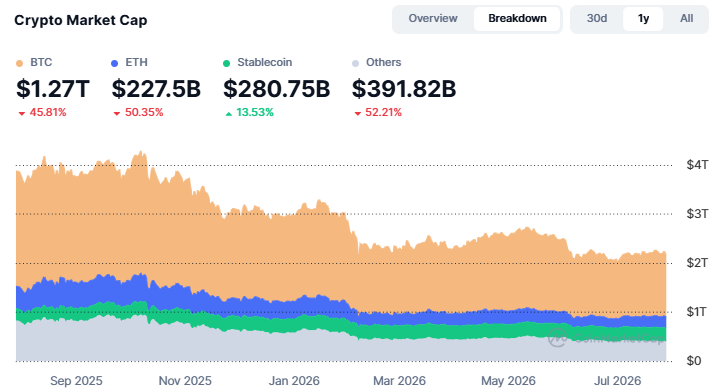The image size is (727, 390).
Task: Click the green up arrow beside 13.53%
Action: pos(228,113)
